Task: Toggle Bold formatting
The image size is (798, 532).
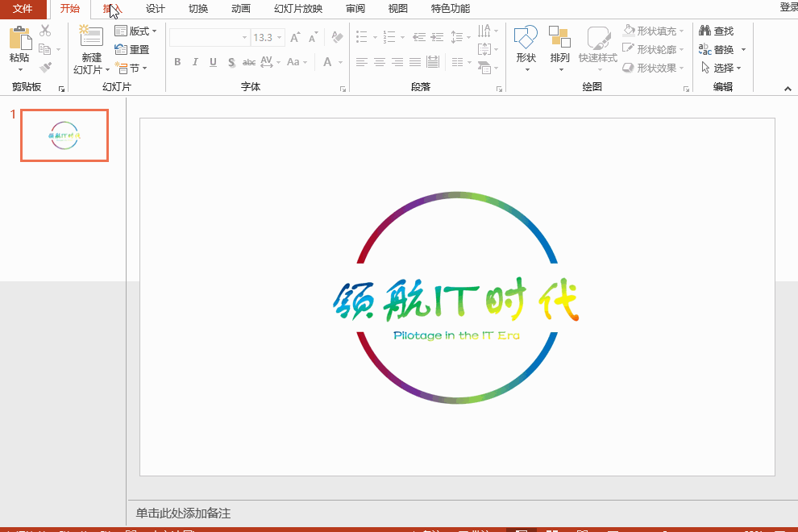Action: coord(177,62)
